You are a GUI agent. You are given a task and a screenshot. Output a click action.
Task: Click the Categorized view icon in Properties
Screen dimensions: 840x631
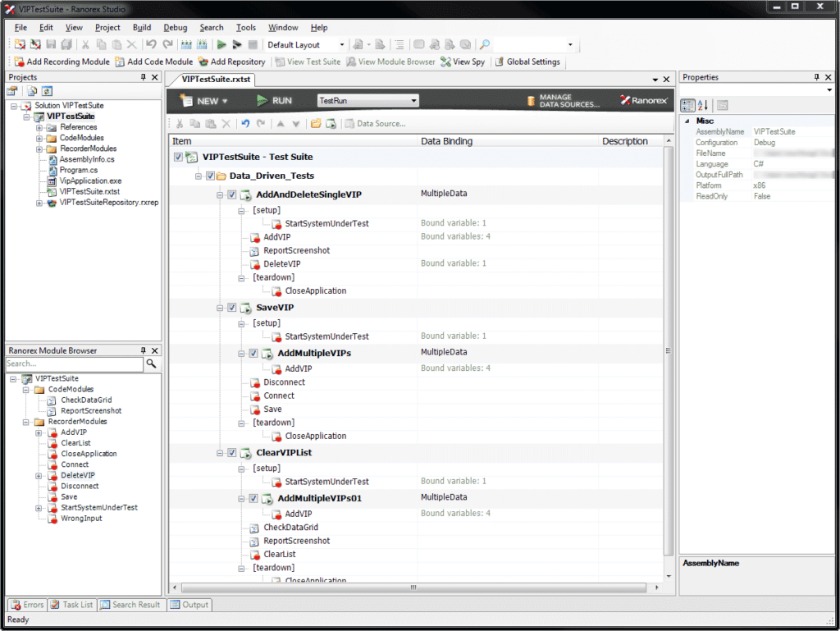(x=687, y=105)
